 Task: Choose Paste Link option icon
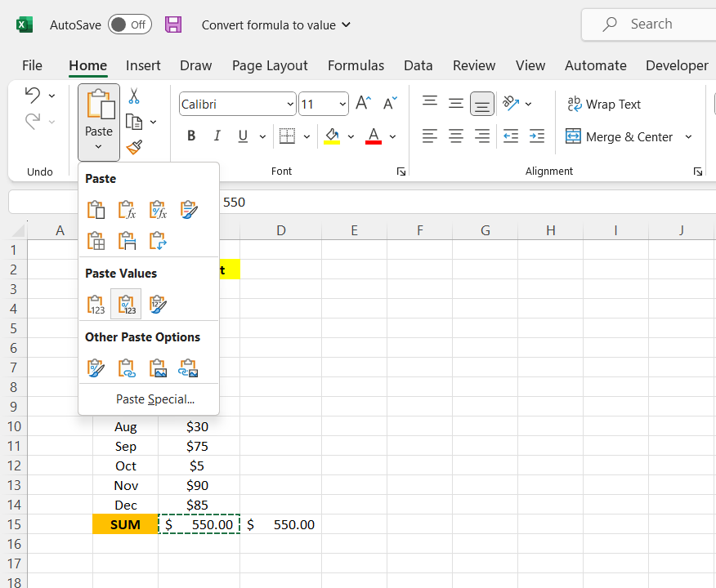click(127, 368)
